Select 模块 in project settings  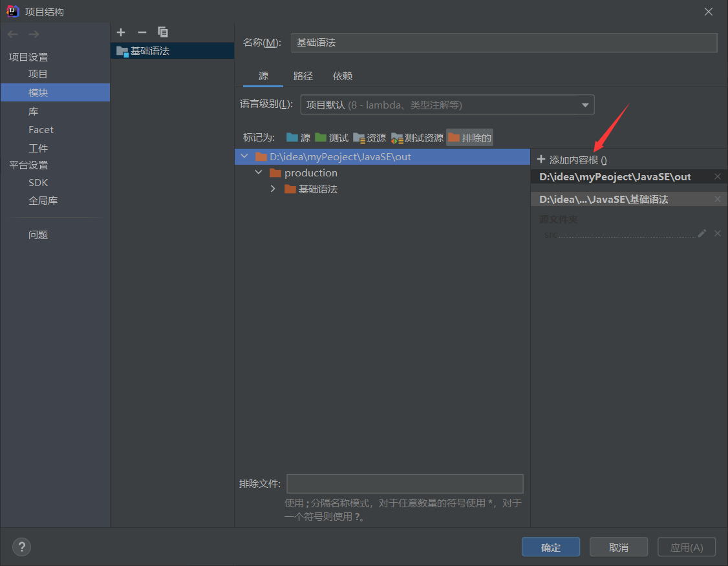pos(55,93)
